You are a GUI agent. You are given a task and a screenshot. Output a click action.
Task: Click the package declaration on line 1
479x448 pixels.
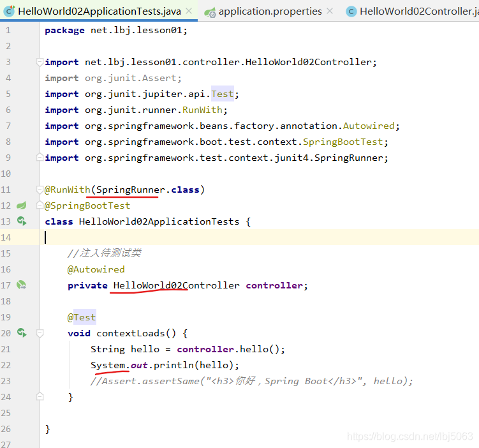pos(116,30)
